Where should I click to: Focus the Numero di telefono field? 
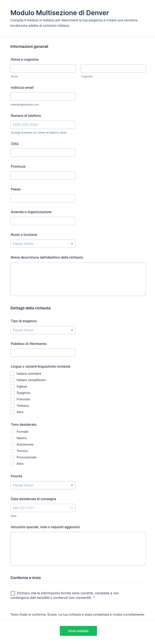tap(43, 124)
